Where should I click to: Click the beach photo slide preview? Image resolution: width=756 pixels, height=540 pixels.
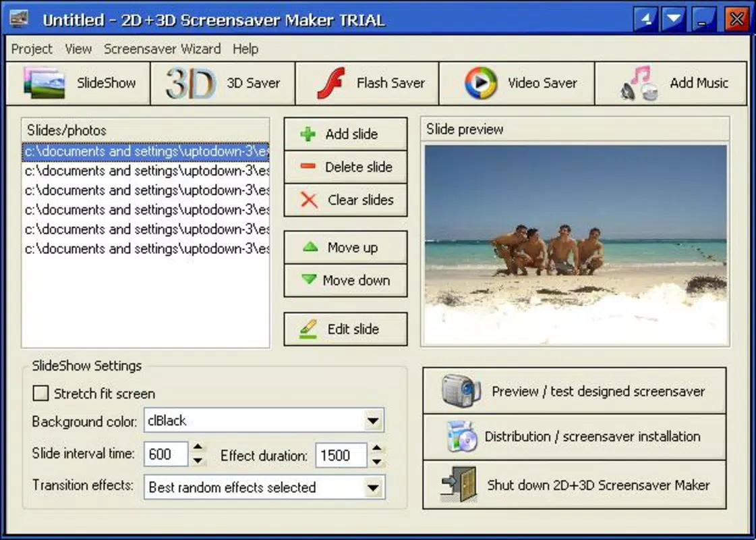pos(576,244)
